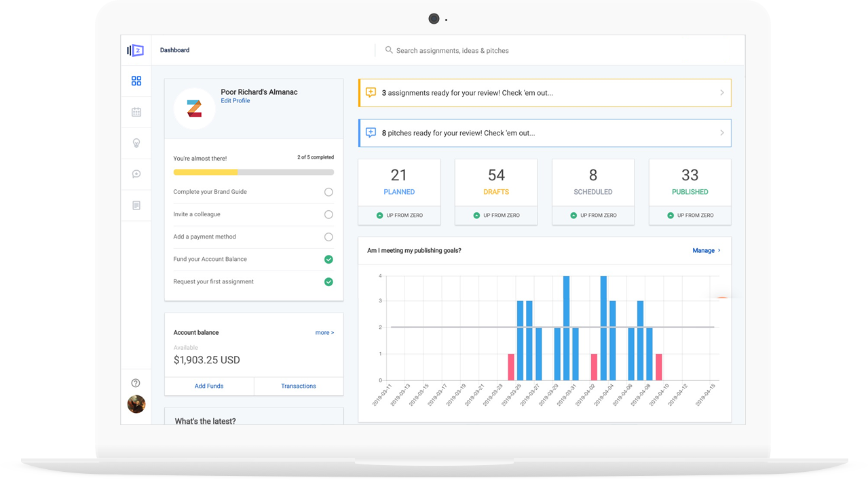Select the Add Funds tab

(209, 386)
